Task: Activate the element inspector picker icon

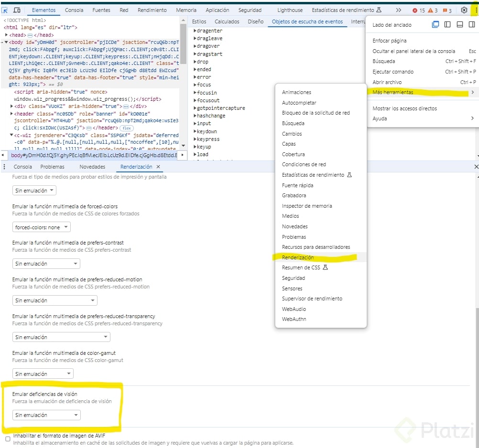Action: point(5,10)
